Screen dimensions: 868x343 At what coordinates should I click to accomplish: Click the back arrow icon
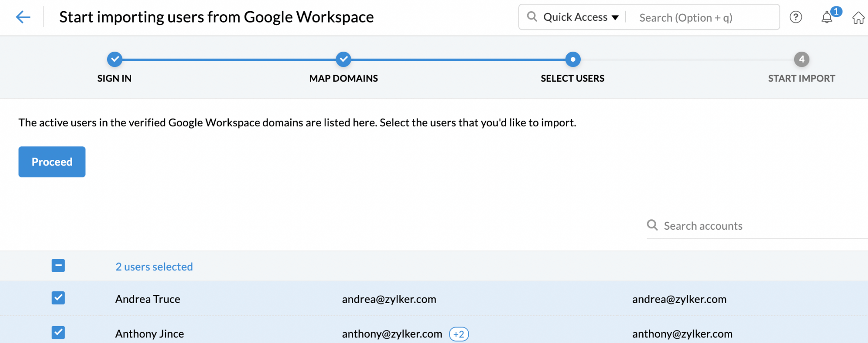pyautogui.click(x=23, y=17)
